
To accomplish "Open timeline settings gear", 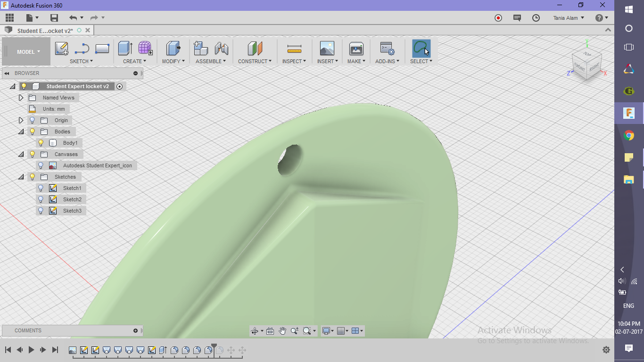I will click(x=606, y=350).
